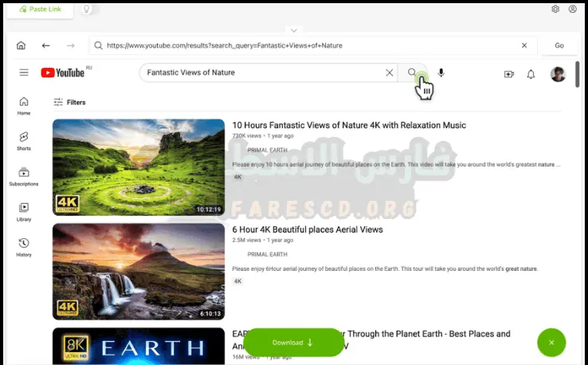Click the YouTube logo
This screenshot has width=588, height=365.
(x=63, y=73)
